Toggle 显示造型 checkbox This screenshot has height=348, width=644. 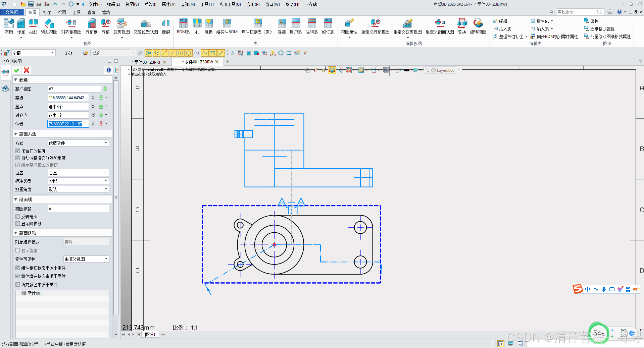tap(18, 250)
